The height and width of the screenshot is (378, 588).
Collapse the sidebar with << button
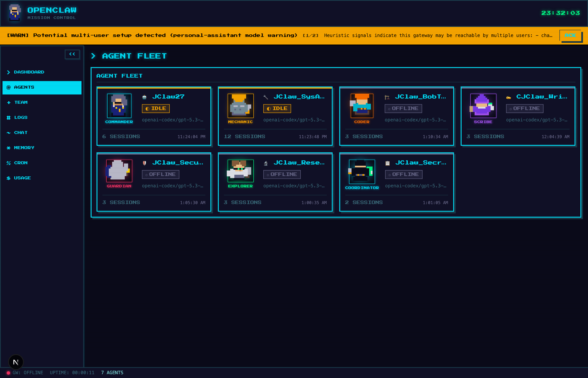(72, 54)
